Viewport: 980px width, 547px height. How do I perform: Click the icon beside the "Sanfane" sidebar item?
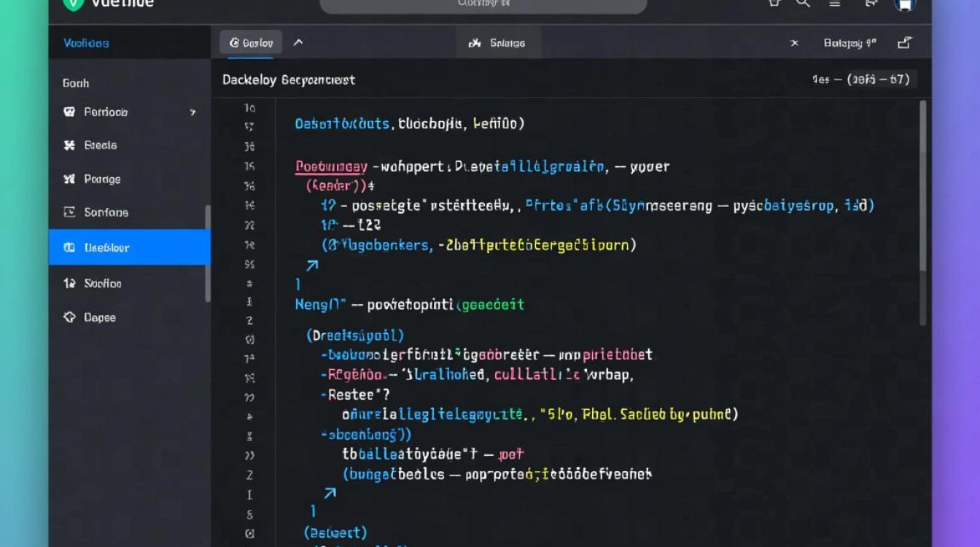coord(69,212)
